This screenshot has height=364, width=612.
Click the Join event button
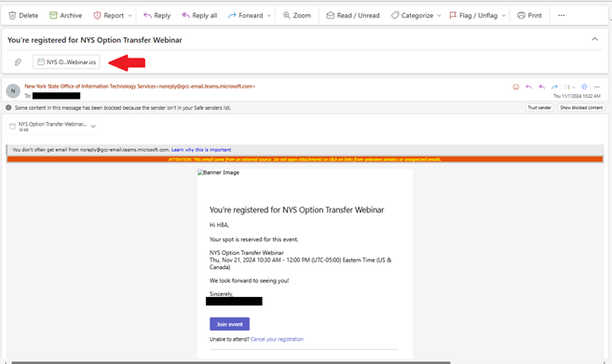(229, 324)
